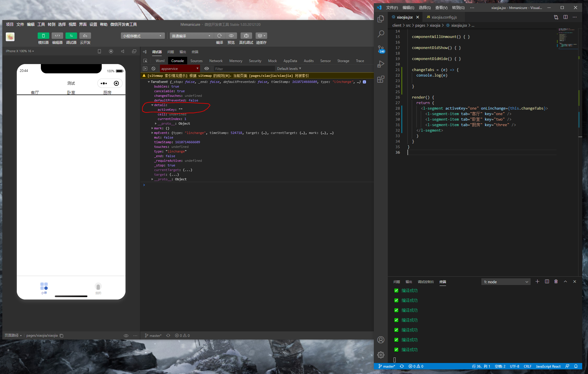The height and width of the screenshot is (374, 588).
Task: Click the element inspector arrow icon
Action: click(145, 61)
